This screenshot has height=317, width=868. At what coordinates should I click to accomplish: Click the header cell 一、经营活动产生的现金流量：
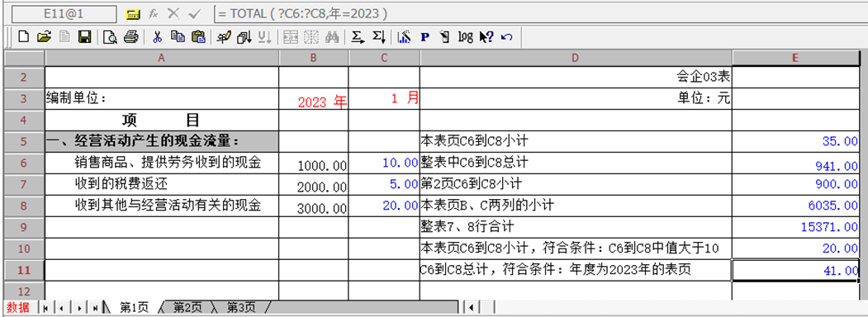click(x=162, y=142)
